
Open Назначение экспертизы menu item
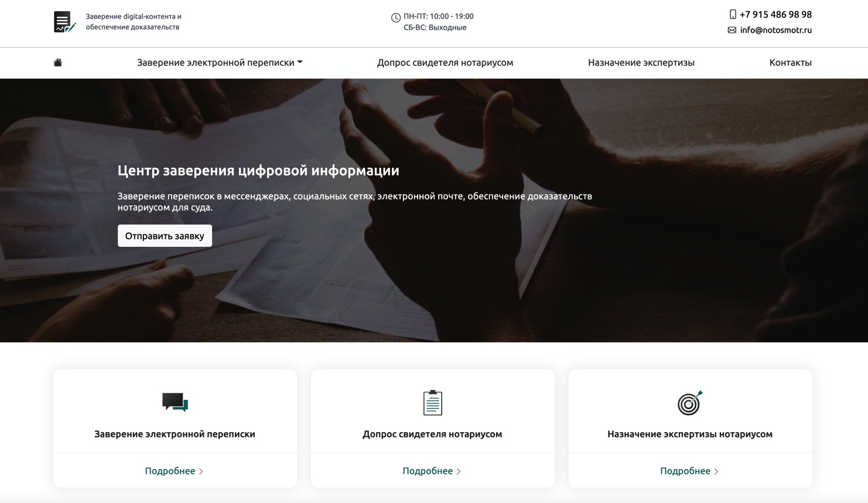[641, 63]
